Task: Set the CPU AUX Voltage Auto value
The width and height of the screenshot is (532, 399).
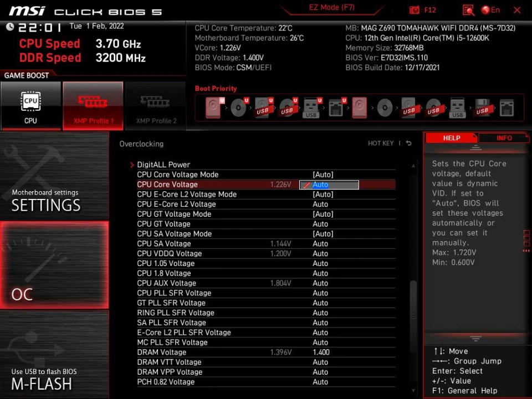Action: click(320, 283)
